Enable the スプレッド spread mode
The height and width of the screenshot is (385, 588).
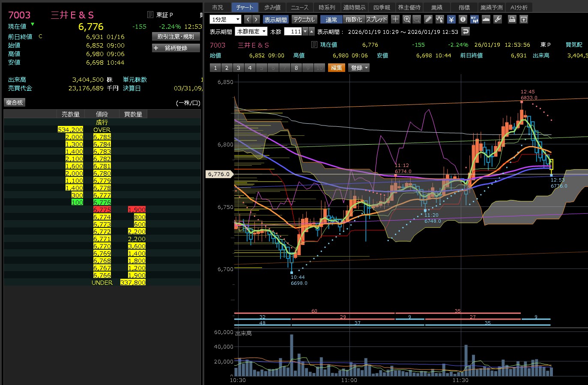pos(376,19)
